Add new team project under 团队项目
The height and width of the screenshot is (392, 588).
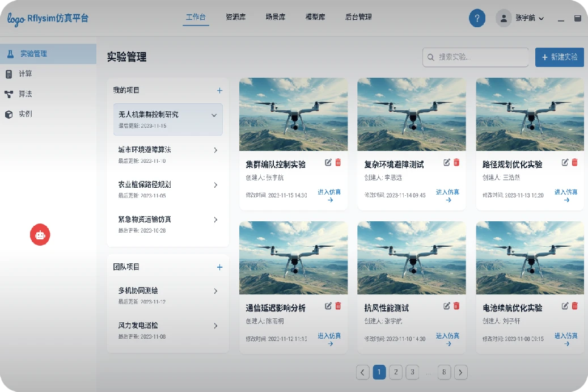(x=219, y=267)
